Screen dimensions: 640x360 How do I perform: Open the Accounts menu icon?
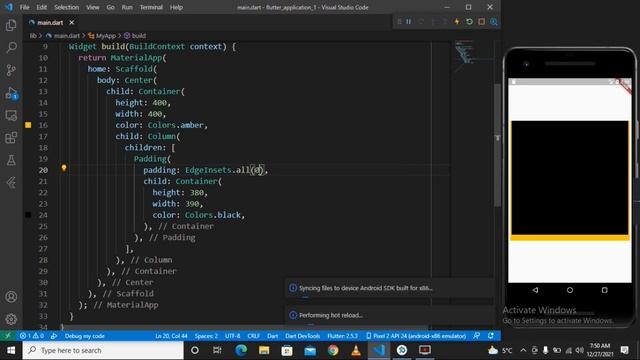pyautogui.click(x=11, y=297)
